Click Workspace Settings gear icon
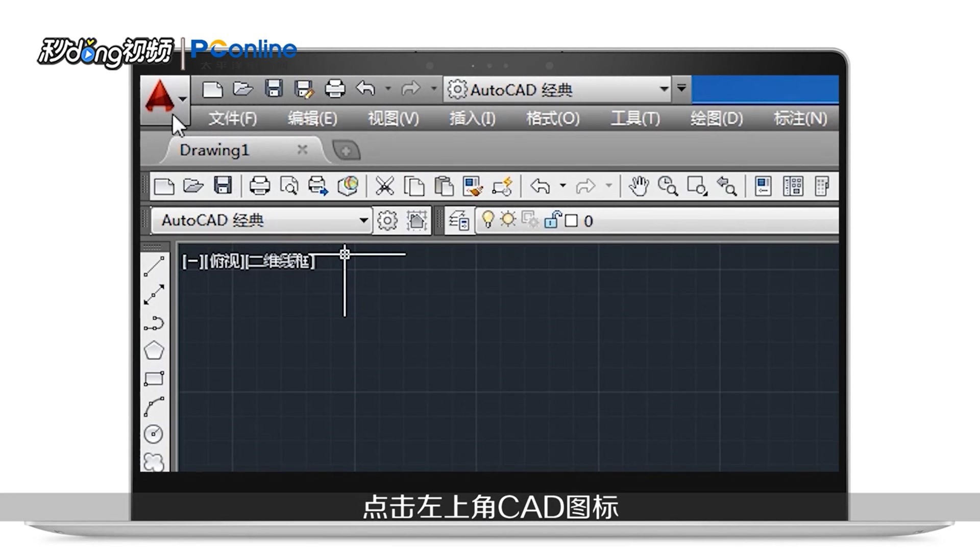980x551 pixels. pos(387,221)
